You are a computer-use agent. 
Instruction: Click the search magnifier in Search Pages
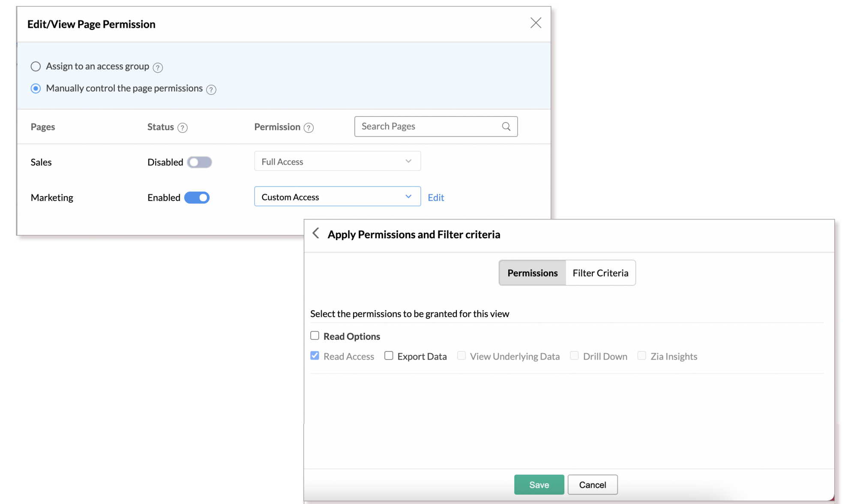point(506,126)
